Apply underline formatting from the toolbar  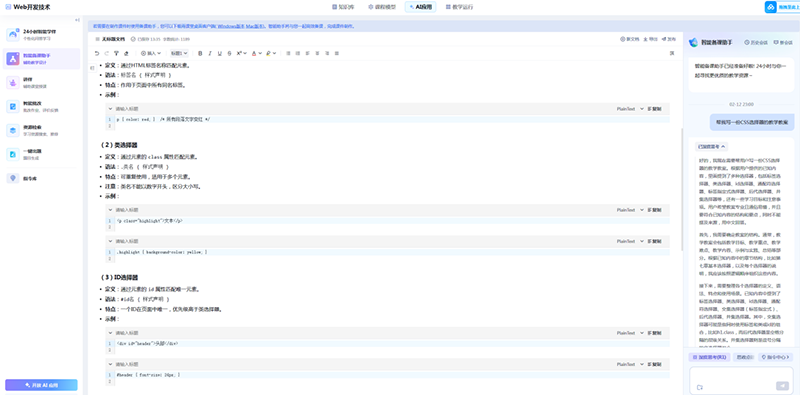click(x=220, y=53)
